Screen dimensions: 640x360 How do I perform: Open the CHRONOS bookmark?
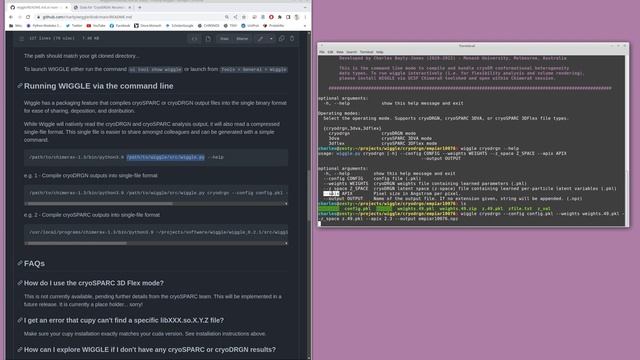tap(209, 26)
